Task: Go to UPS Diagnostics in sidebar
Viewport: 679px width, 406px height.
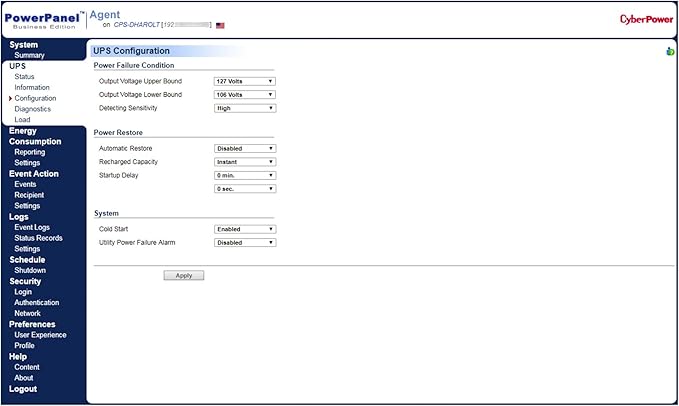Action: [x=32, y=109]
